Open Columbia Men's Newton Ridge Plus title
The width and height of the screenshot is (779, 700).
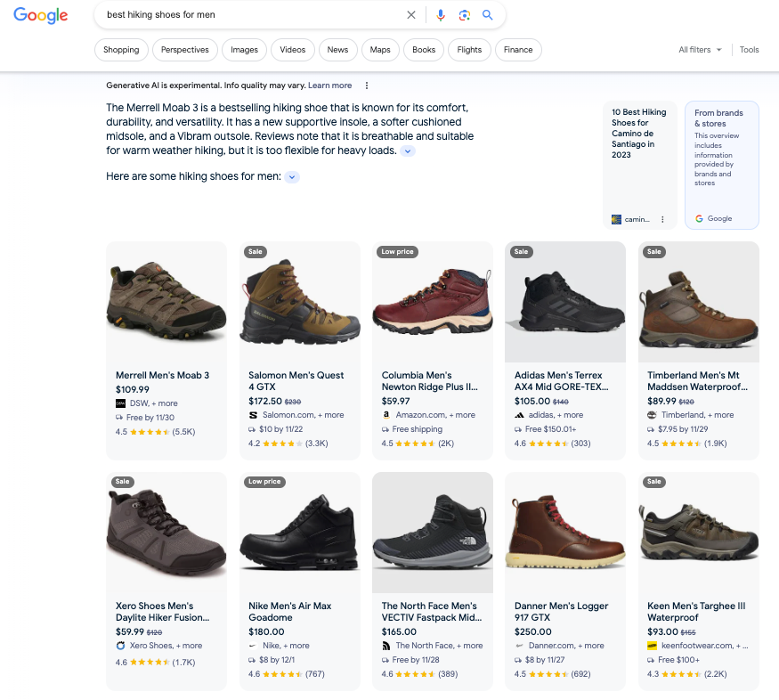(x=430, y=381)
